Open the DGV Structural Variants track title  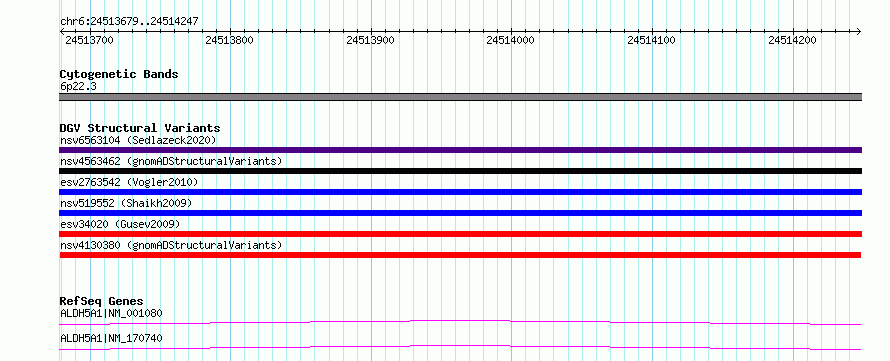tap(140, 128)
